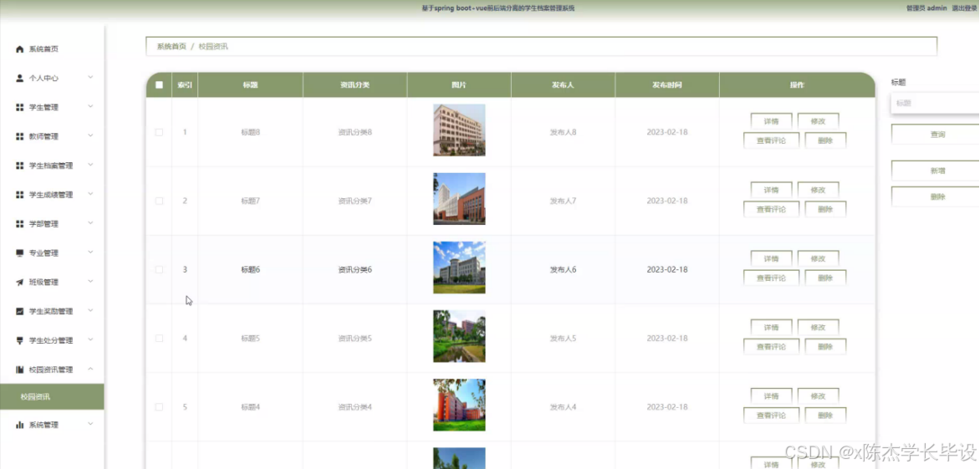Screen dimensions: 980x469
Task: Expand the 系统管理 menu chevron
Action: coord(90,424)
